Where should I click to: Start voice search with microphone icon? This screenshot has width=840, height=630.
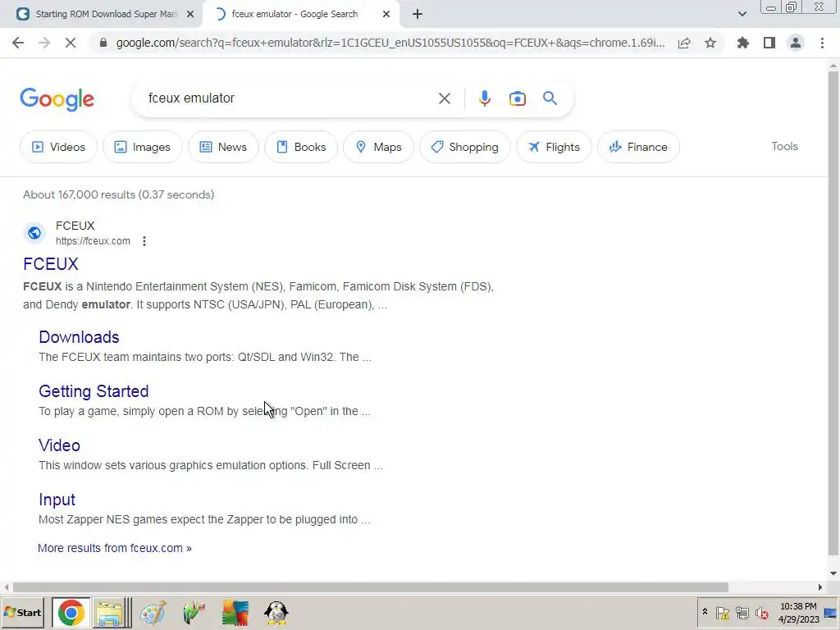[x=484, y=98]
